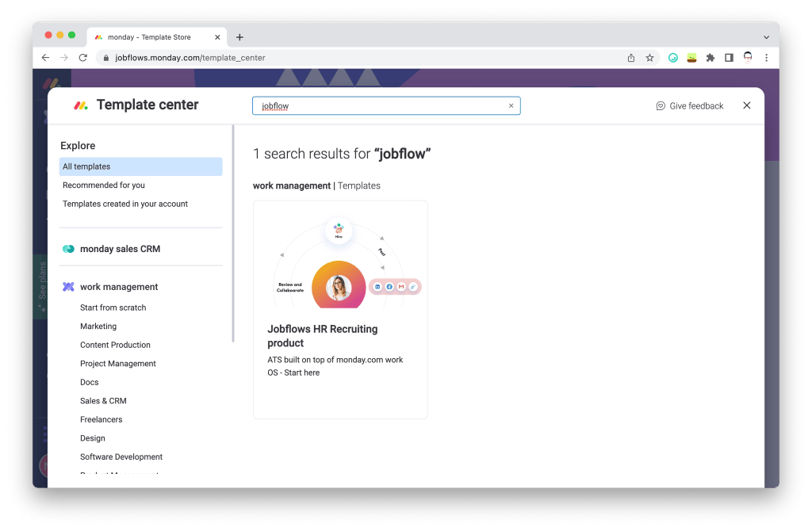
Task: Click the ATS built on top description text
Action: click(335, 366)
